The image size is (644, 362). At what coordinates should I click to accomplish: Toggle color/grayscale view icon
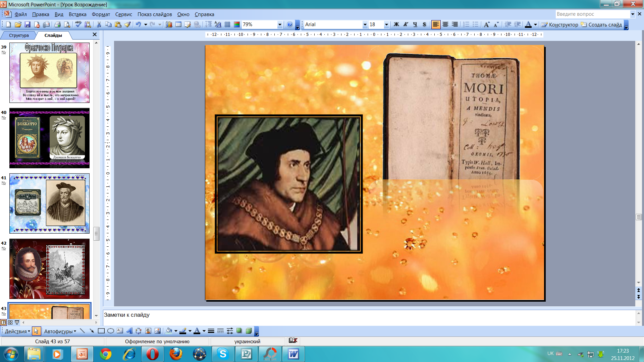tap(237, 24)
